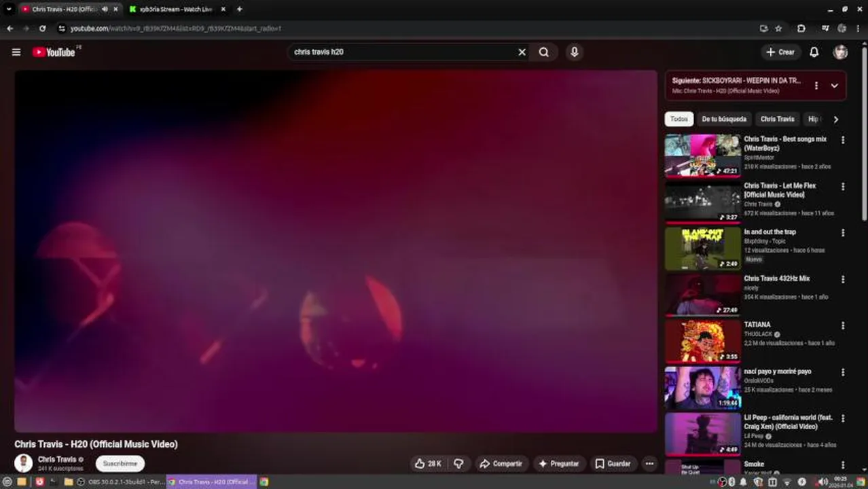868x489 pixels.
Task: Open the taskbar Wi-Fi network icon
Action: [787, 482]
